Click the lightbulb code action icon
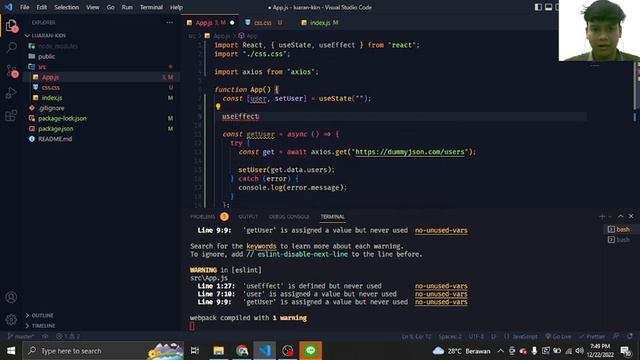Screen dimensions: 640x360 point(218,107)
